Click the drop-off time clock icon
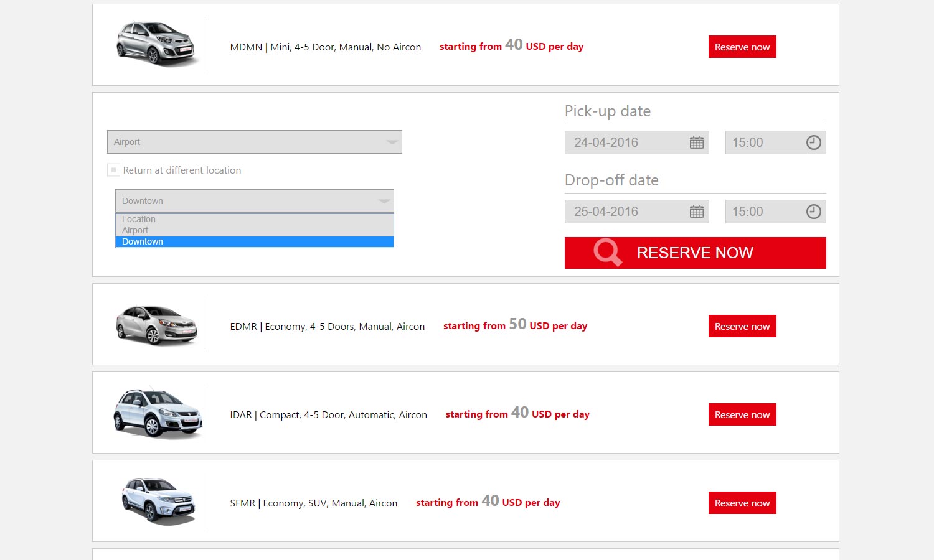This screenshot has height=560, width=934. point(813,212)
